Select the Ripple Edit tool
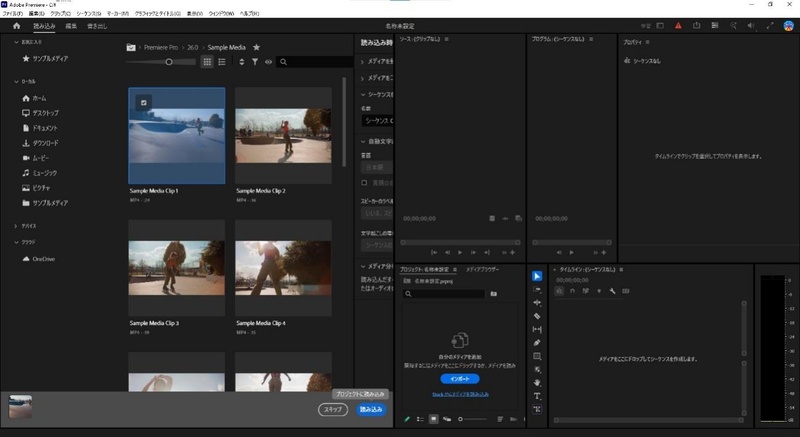This screenshot has width=800, height=437. (x=537, y=302)
